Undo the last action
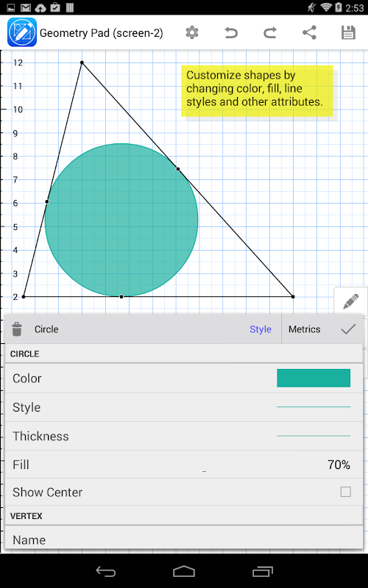The image size is (368, 588). (231, 33)
